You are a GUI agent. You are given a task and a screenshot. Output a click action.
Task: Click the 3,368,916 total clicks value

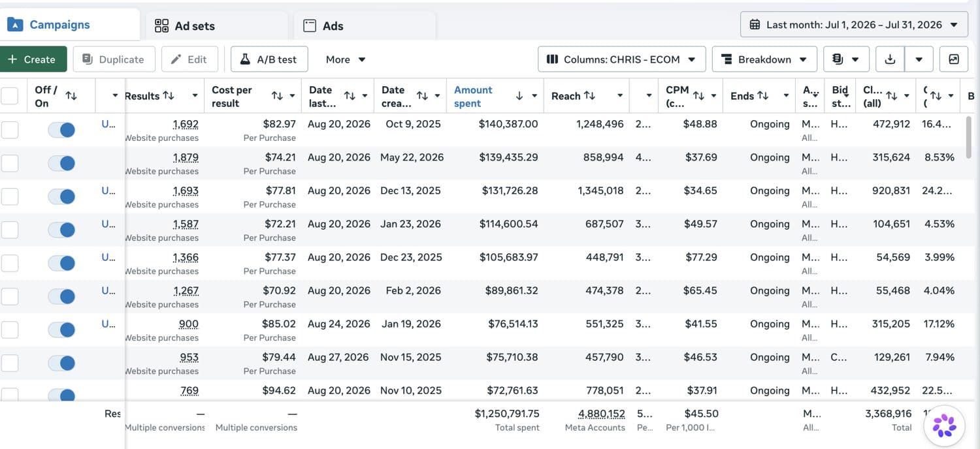889,414
